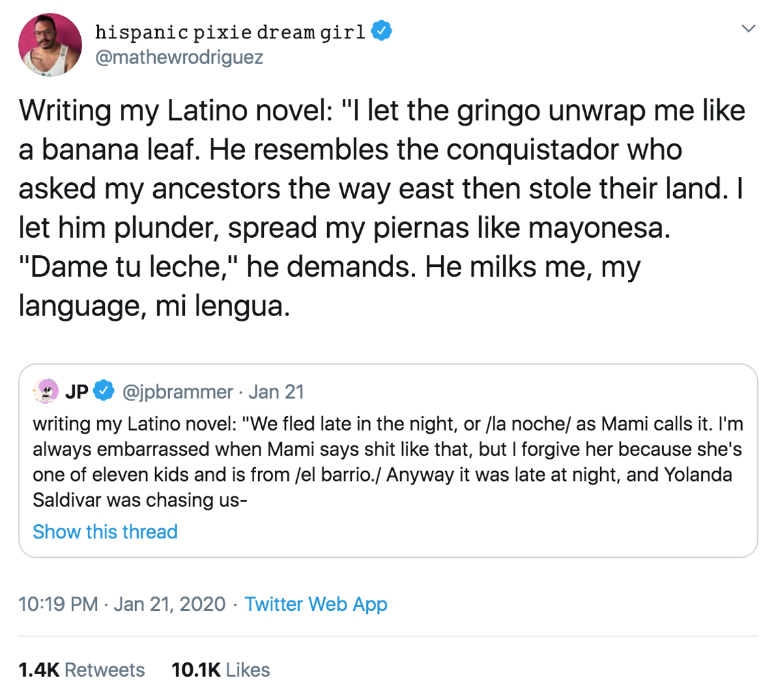This screenshot has width=776, height=700.
Task: View the 1.4K Retweets list
Action: click(81, 670)
